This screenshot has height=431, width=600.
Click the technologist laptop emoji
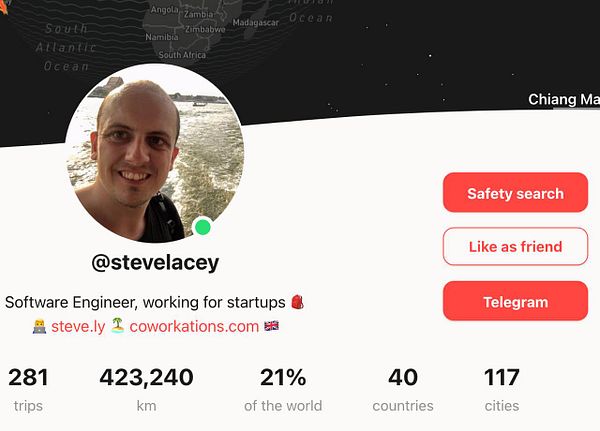click(39, 327)
